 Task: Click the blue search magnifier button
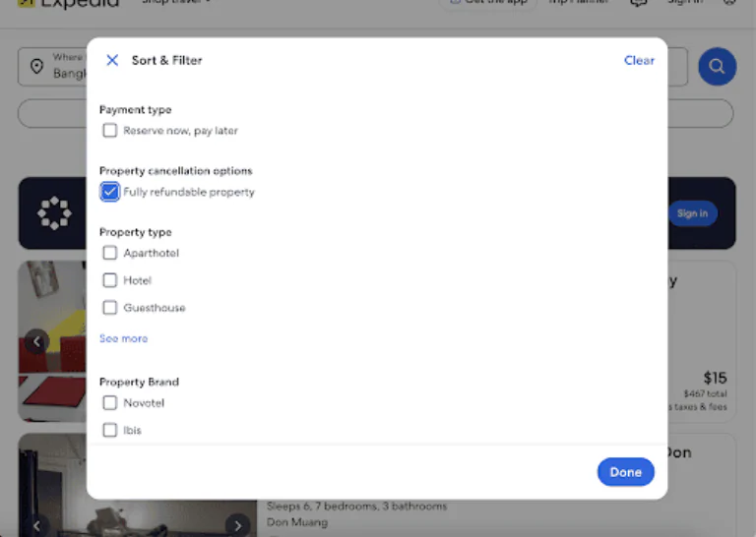(x=717, y=67)
